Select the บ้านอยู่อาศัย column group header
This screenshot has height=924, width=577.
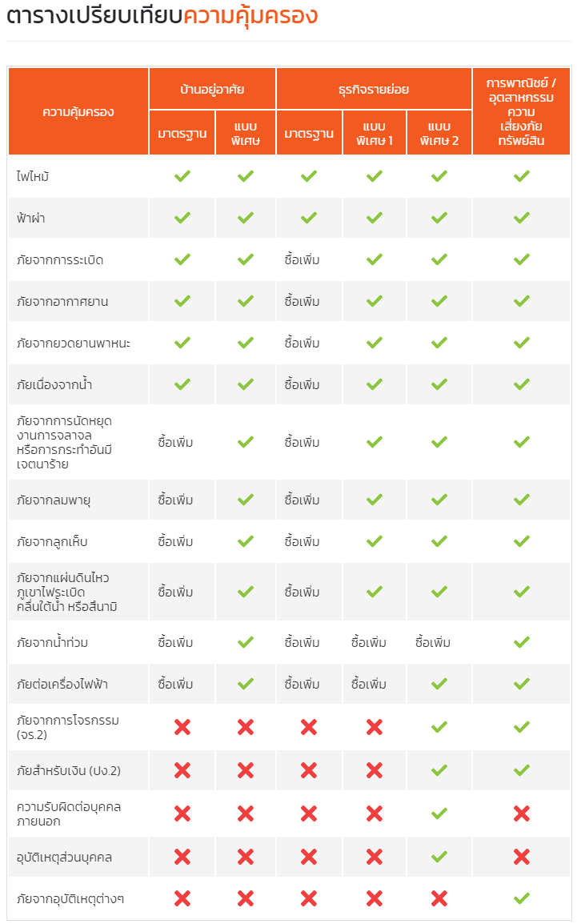coord(212,89)
